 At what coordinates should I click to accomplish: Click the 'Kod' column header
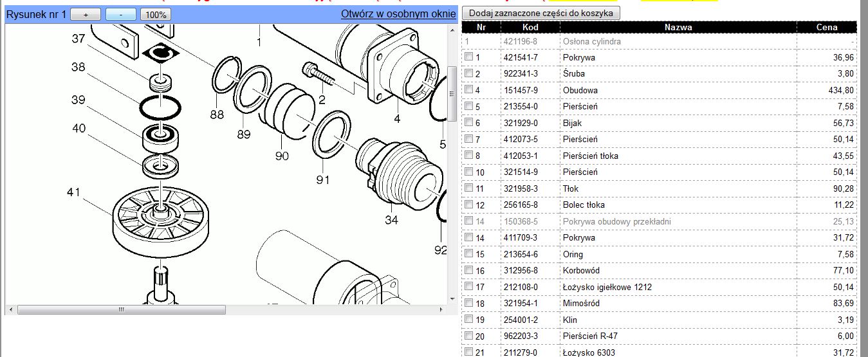[530, 27]
